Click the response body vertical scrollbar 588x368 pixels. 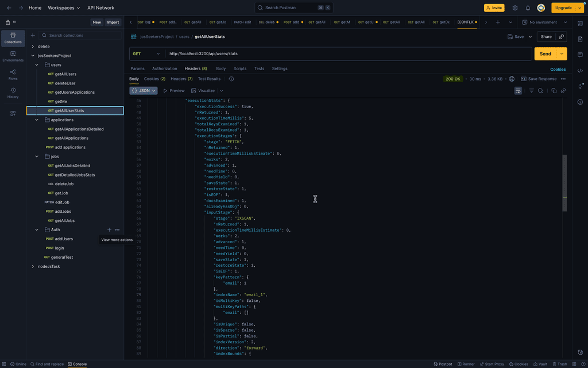(564, 183)
